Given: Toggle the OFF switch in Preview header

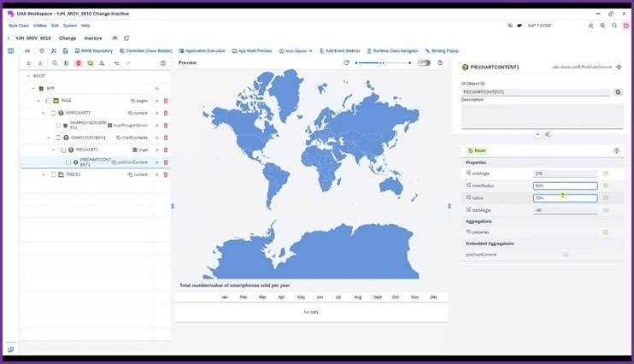Looking at the screenshot, I should coord(424,62).
